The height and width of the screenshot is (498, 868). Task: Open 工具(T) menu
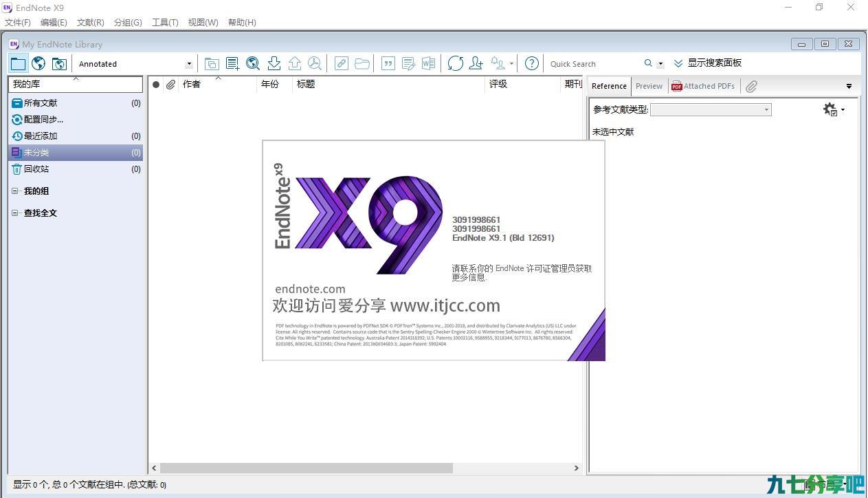(165, 23)
